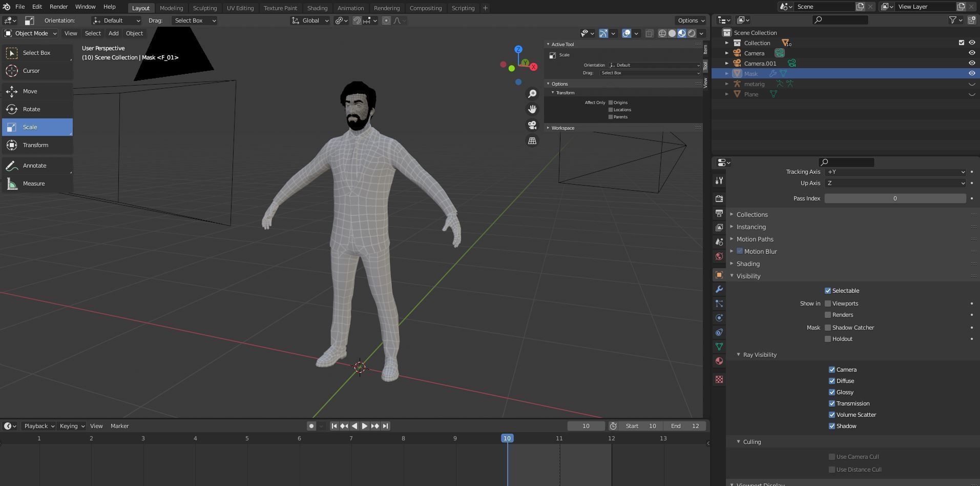Open the Tool properties tab icon
Viewport: 980px width, 486px height.
(x=719, y=180)
